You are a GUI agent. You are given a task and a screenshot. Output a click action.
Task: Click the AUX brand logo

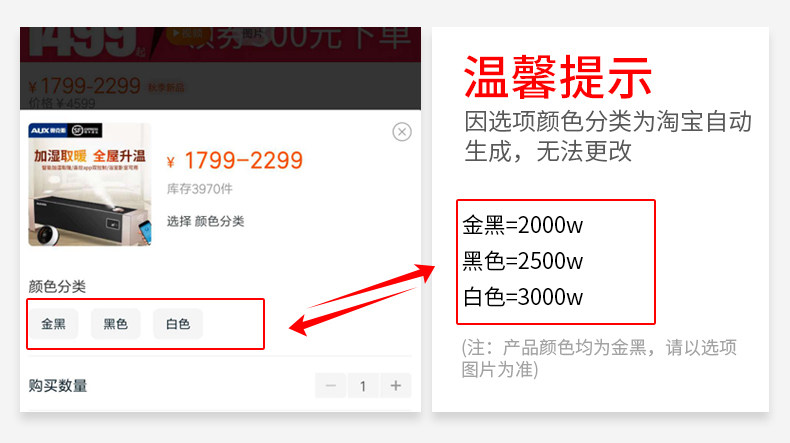click(x=47, y=131)
